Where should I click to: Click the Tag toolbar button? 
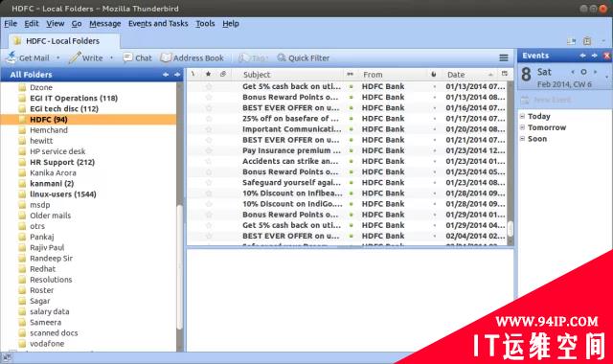coord(253,57)
